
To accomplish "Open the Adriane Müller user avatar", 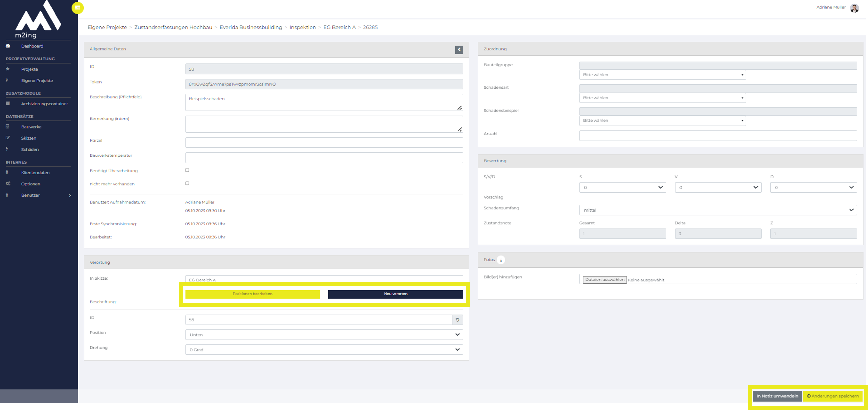I will point(854,8).
